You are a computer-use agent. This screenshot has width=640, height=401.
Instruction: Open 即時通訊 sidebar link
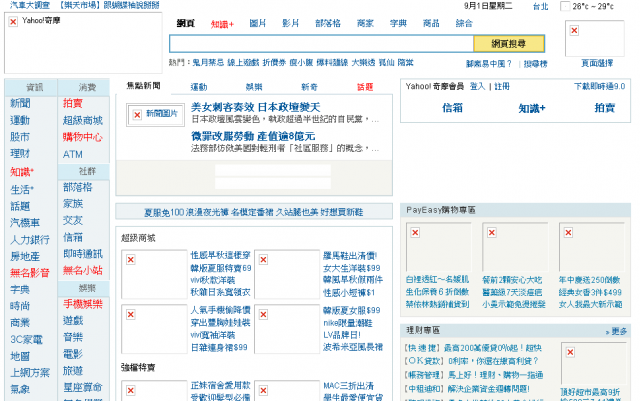[x=83, y=254]
